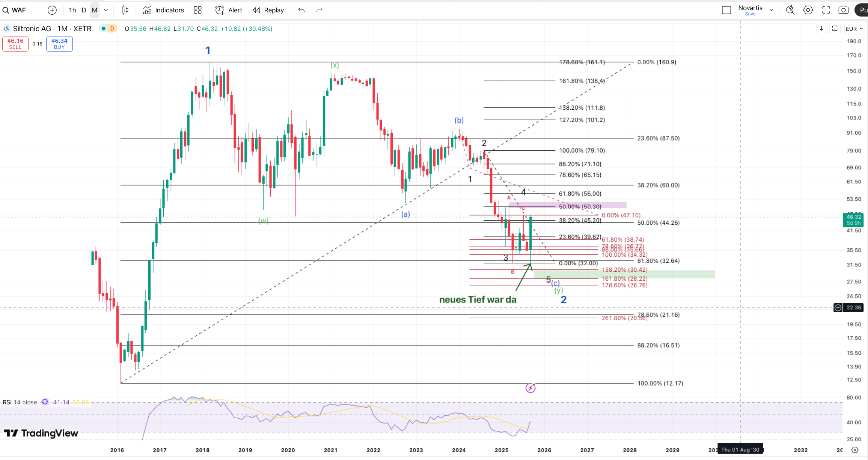
Task: Click the add symbol plus icon
Action: point(52,10)
